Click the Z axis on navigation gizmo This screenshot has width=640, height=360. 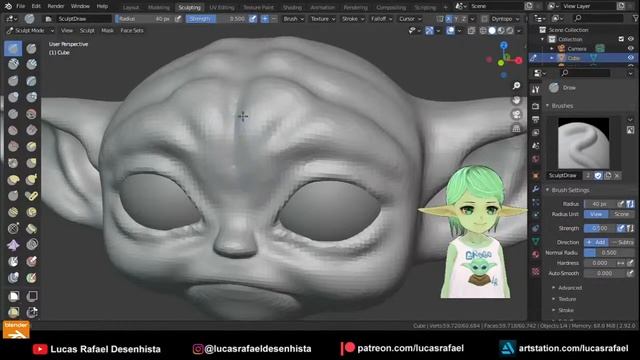504,45
